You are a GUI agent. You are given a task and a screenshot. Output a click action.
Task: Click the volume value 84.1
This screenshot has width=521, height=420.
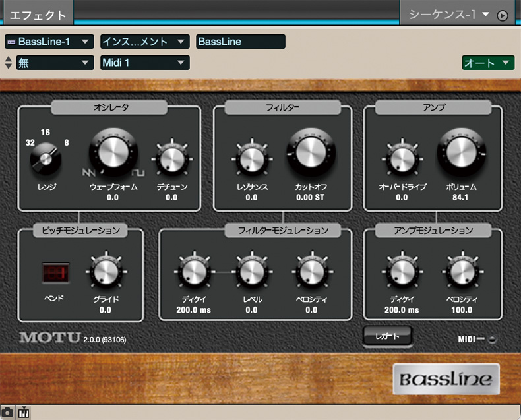[x=460, y=197]
